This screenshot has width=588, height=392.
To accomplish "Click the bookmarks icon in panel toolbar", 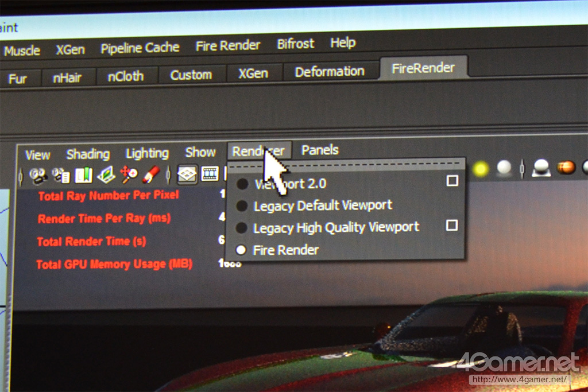I will 84,174.
